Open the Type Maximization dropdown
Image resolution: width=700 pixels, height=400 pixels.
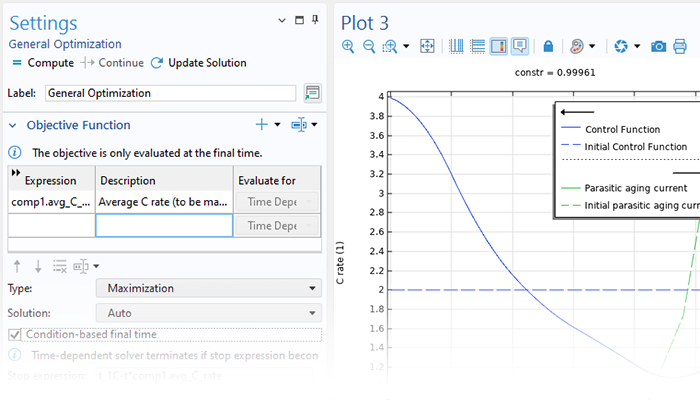(x=208, y=288)
